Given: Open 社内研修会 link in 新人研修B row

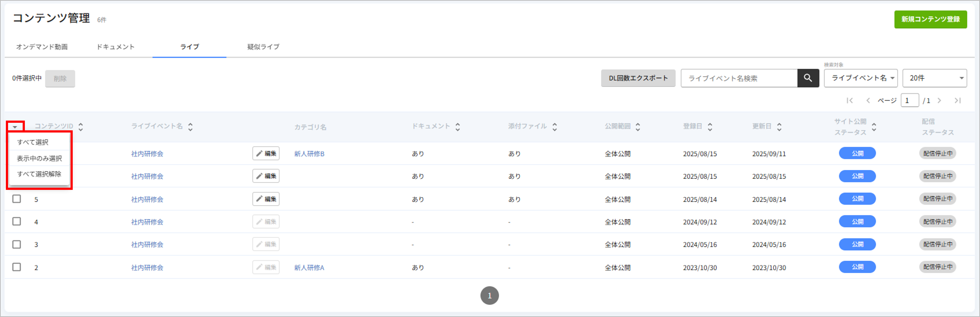Looking at the screenshot, I should point(147,154).
